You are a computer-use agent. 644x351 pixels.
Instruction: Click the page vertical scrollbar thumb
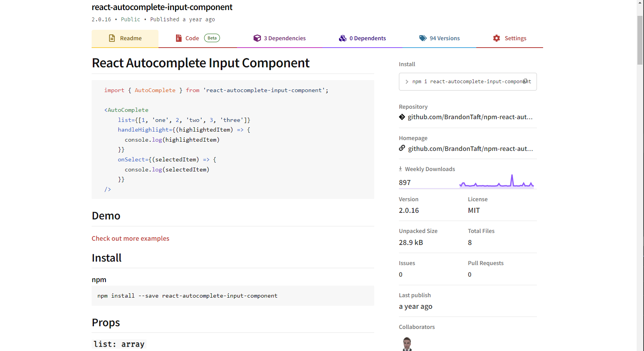point(640,40)
